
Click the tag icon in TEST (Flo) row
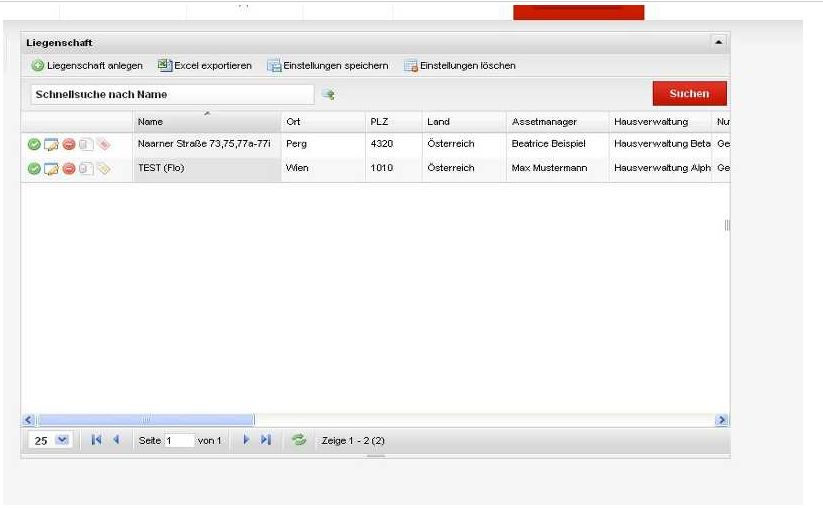[x=103, y=169]
